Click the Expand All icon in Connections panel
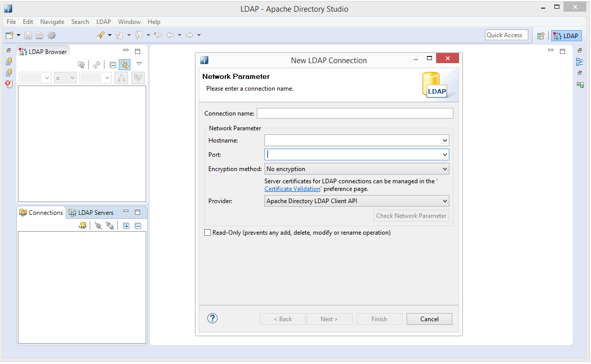The height and width of the screenshot is (364, 591). coord(126,226)
